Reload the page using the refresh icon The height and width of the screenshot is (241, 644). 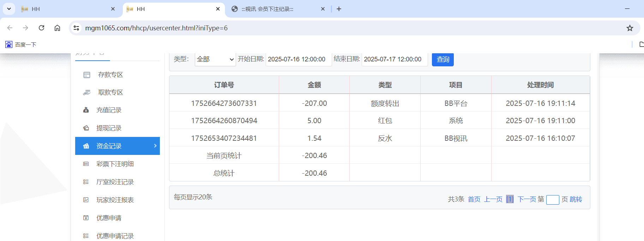(41, 28)
